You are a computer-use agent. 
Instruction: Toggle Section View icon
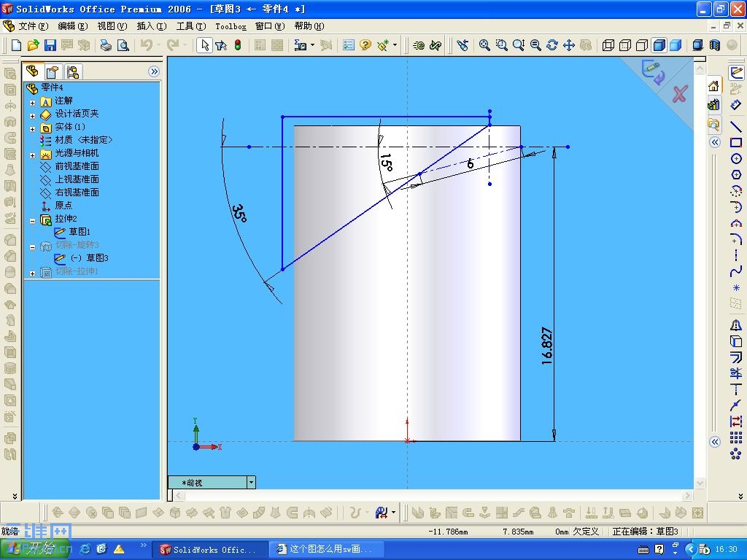[715, 45]
